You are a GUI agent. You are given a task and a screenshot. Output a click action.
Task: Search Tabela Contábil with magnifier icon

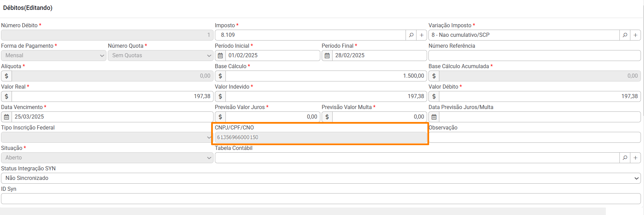pos(625,158)
